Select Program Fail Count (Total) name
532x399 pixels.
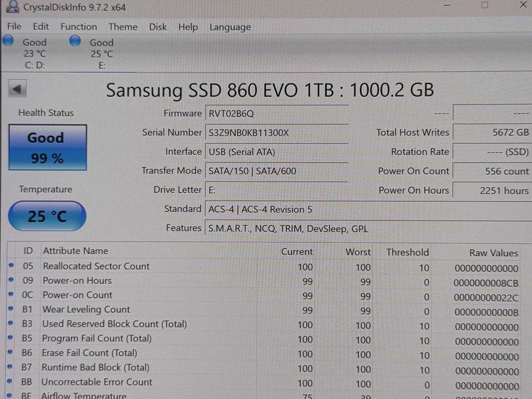97,339
